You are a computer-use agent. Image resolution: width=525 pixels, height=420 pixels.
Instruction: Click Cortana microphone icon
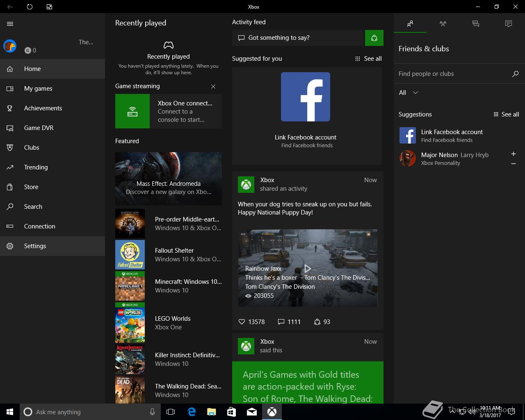point(152,412)
